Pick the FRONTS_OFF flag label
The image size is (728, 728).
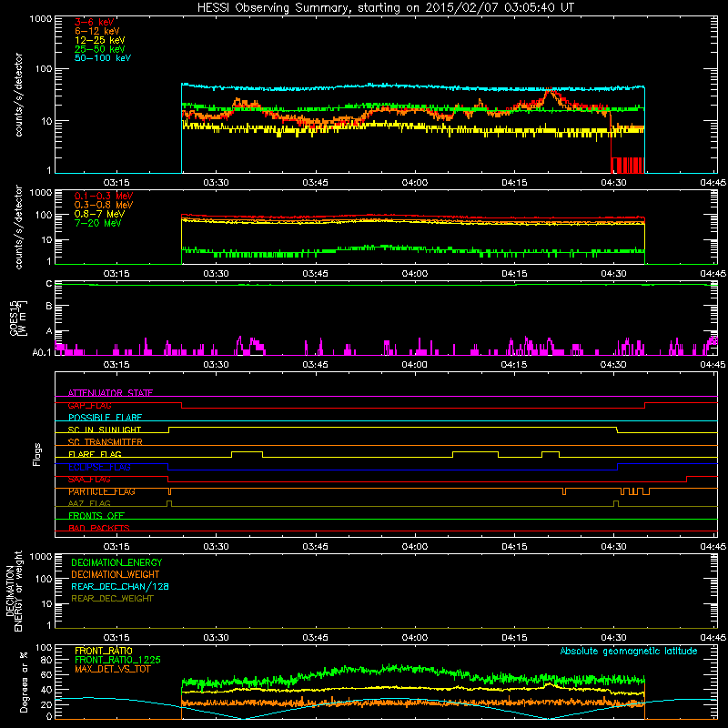point(96,516)
